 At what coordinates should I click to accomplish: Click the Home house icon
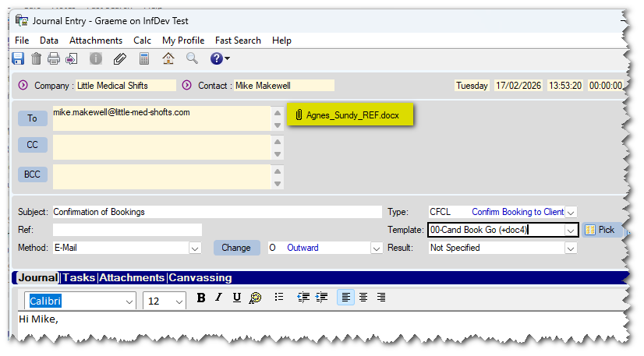pyautogui.click(x=168, y=58)
